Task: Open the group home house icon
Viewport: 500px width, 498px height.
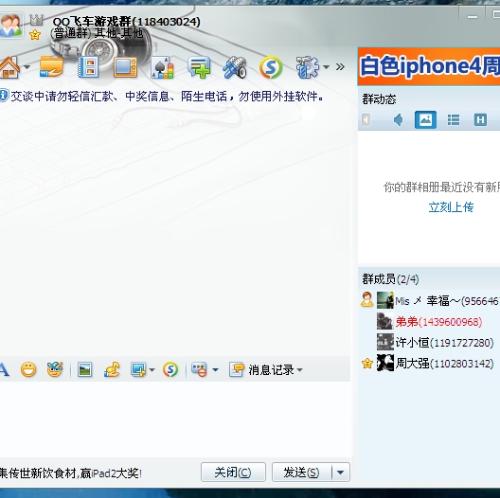Action: click(x=9, y=67)
